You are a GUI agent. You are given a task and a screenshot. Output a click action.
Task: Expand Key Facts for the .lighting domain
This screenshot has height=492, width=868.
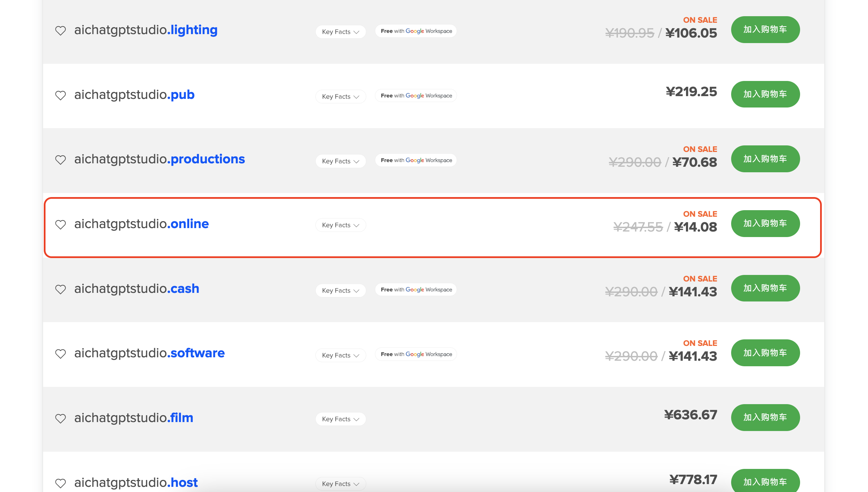[x=340, y=32]
